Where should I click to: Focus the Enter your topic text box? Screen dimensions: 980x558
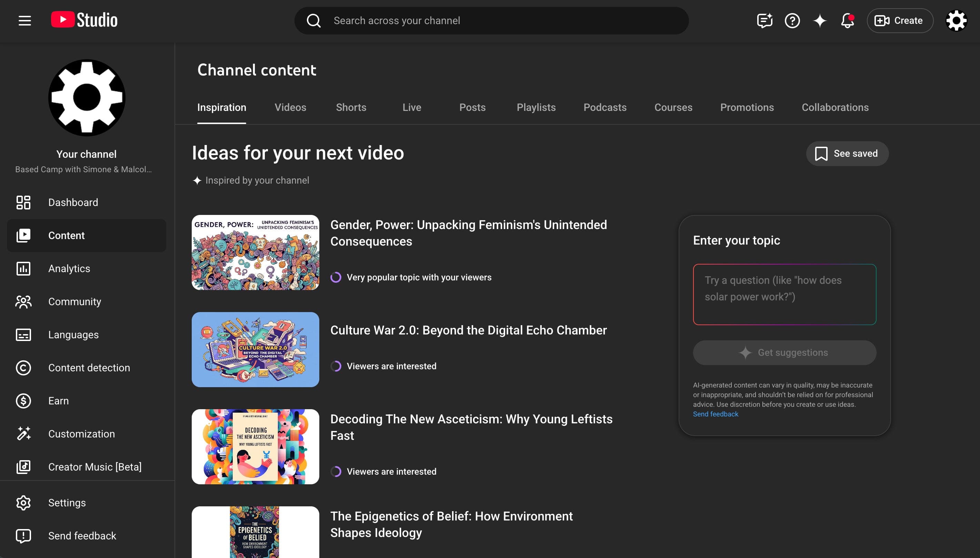[x=784, y=294]
